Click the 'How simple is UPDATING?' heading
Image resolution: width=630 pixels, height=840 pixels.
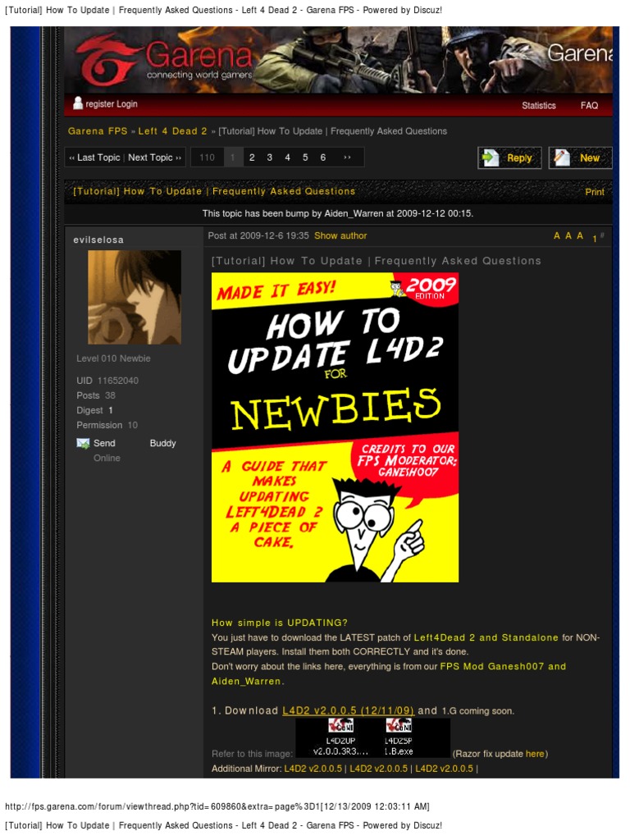pos(280,623)
